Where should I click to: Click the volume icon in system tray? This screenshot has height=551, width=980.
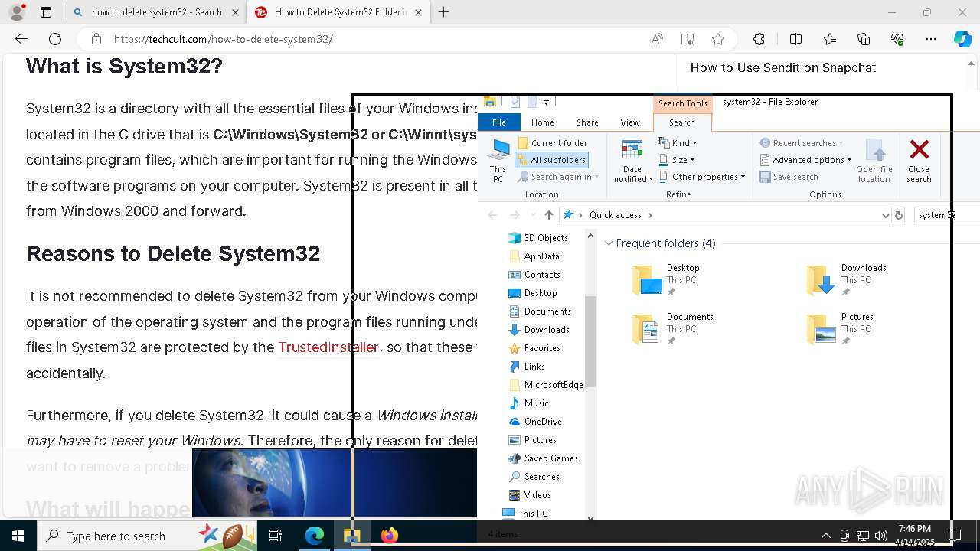tap(880, 536)
